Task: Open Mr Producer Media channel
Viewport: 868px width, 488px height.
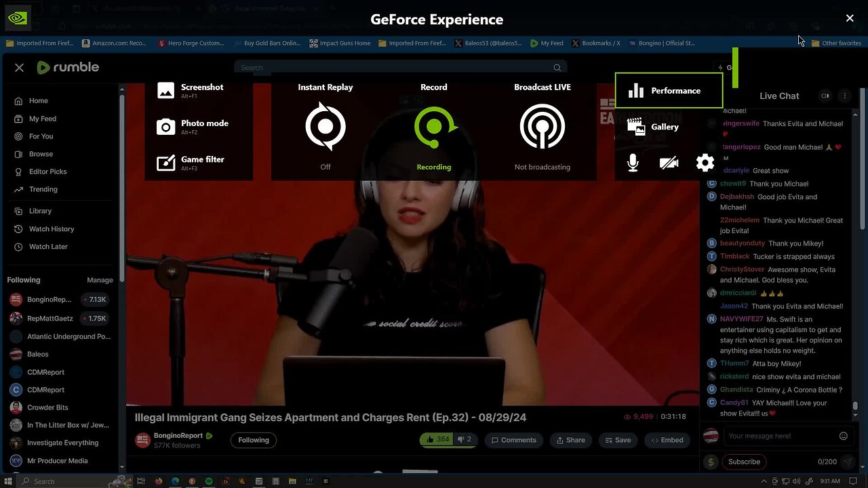Action: click(x=49, y=461)
